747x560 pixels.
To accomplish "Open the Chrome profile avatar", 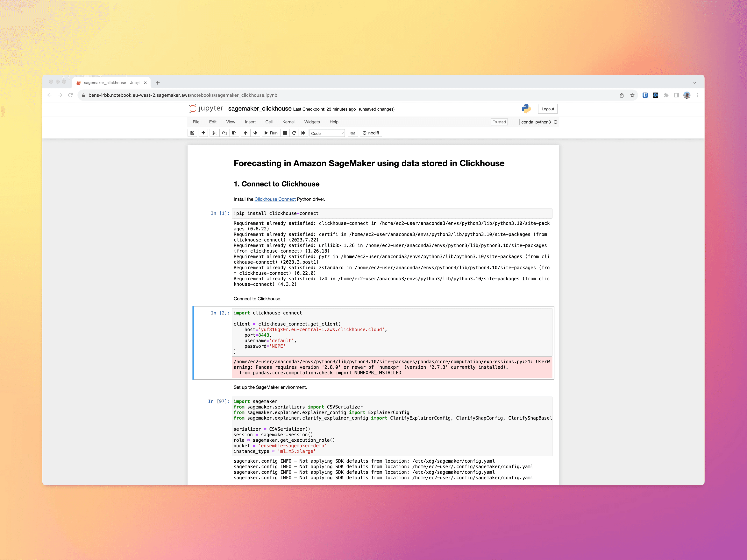I will pyautogui.click(x=687, y=95).
